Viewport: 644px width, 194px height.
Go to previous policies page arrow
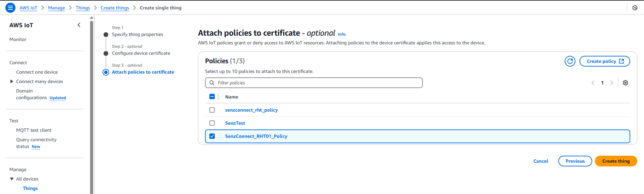[x=593, y=83]
